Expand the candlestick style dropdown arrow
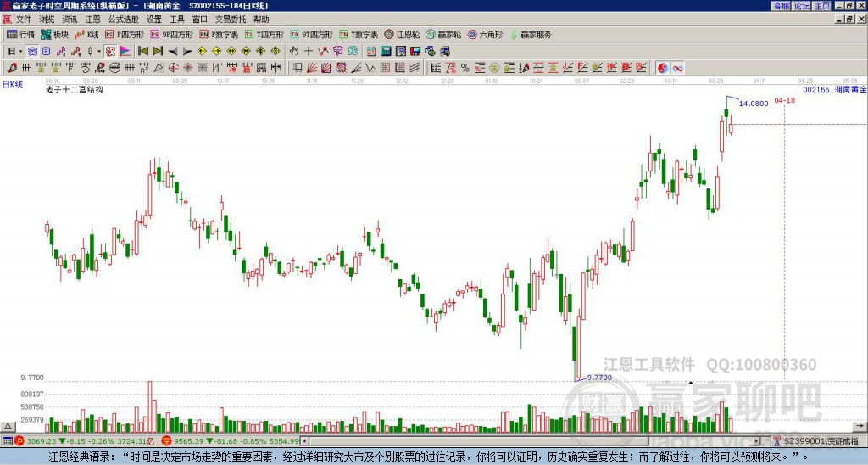 [x=99, y=51]
